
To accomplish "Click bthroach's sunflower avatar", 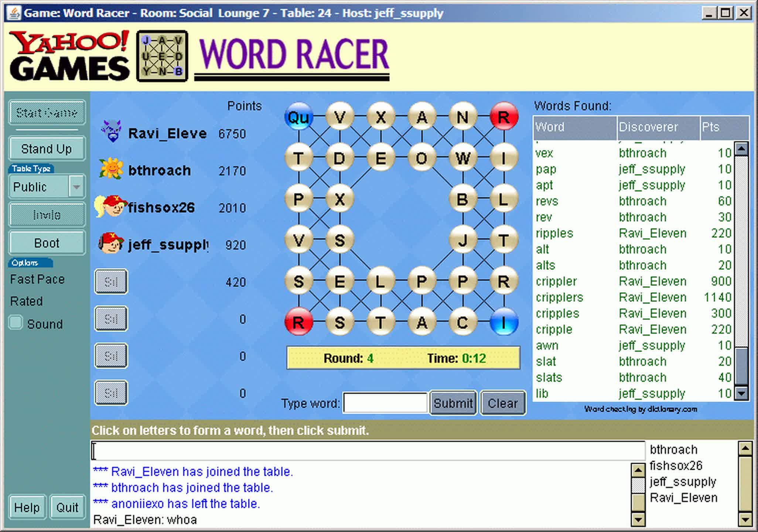I will (x=111, y=168).
